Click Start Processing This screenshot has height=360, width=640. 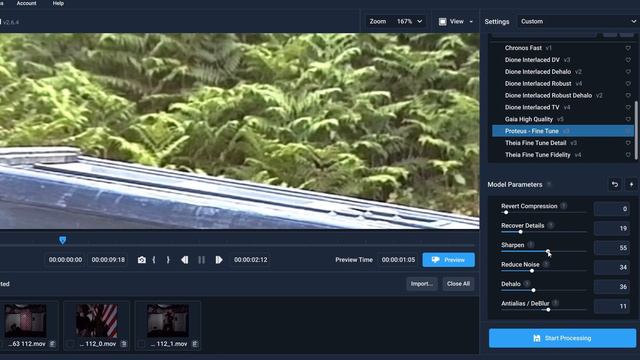click(x=562, y=338)
